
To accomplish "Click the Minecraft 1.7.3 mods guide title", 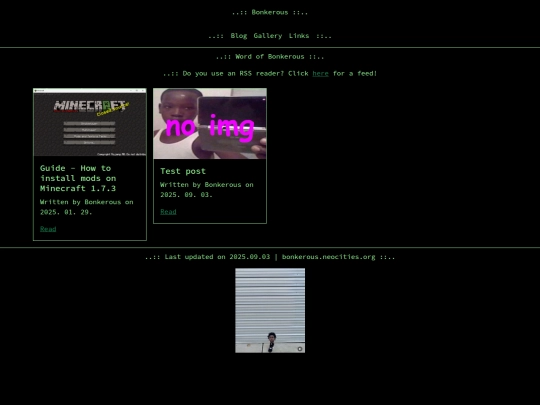I will tap(78, 178).
